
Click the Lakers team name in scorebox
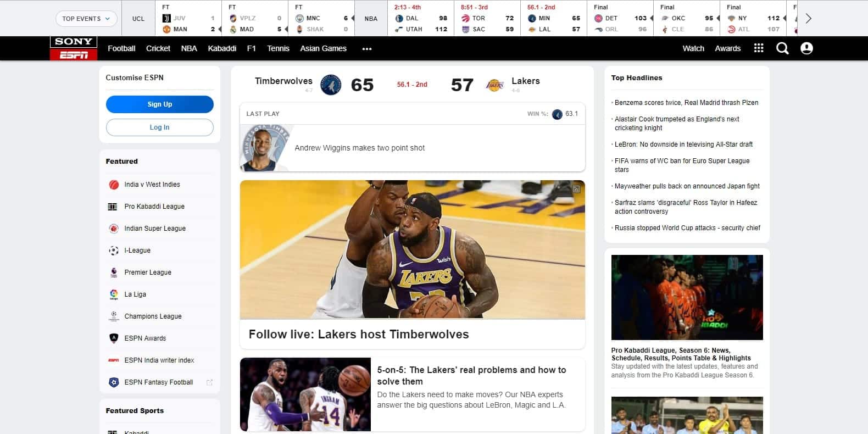(x=526, y=81)
